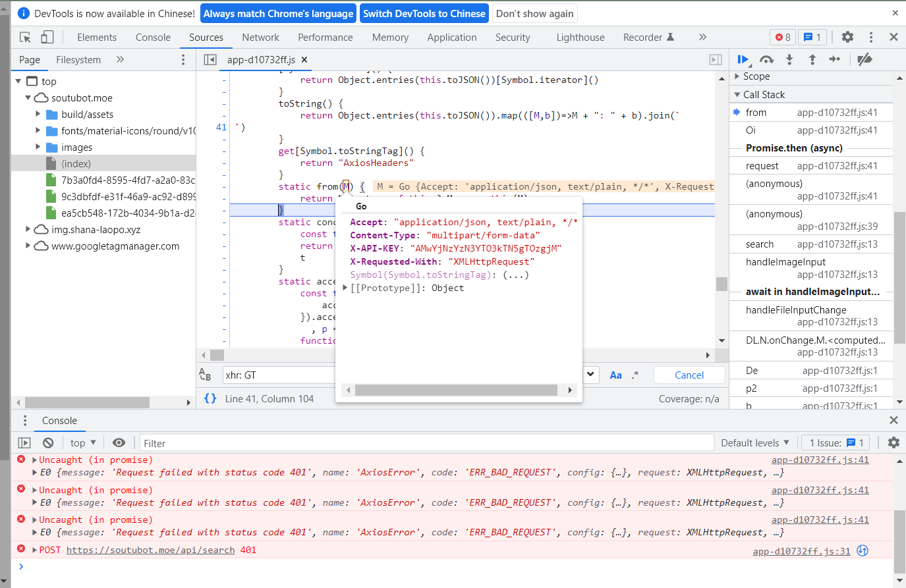Screen dimensions: 906x588
Task: Open the Network tab
Action: click(x=260, y=38)
